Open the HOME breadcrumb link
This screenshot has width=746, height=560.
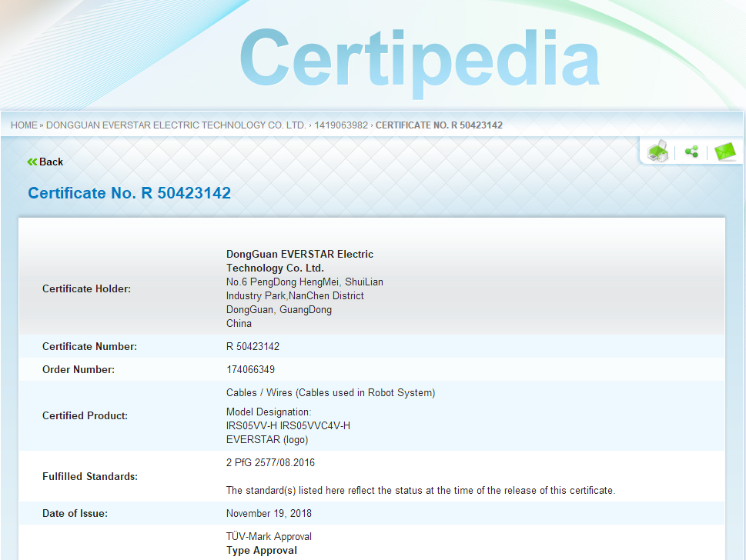[x=24, y=125]
